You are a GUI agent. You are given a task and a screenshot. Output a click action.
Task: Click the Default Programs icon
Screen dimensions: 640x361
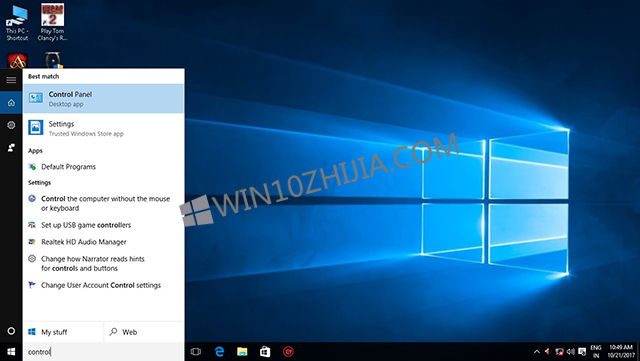point(32,167)
